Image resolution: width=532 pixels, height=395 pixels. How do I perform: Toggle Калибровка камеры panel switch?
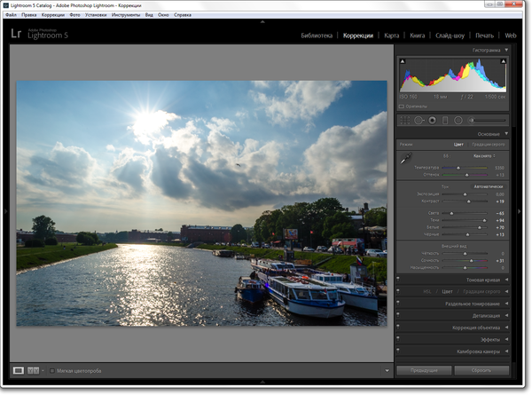tap(398, 352)
